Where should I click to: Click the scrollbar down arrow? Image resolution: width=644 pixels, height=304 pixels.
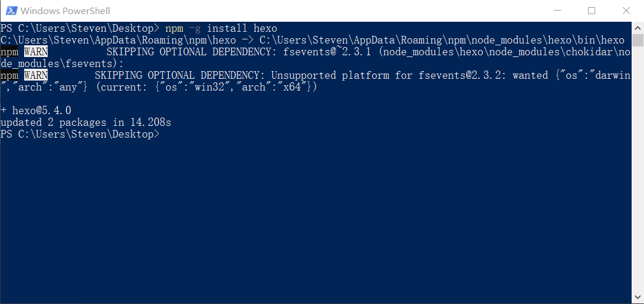coord(638,298)
